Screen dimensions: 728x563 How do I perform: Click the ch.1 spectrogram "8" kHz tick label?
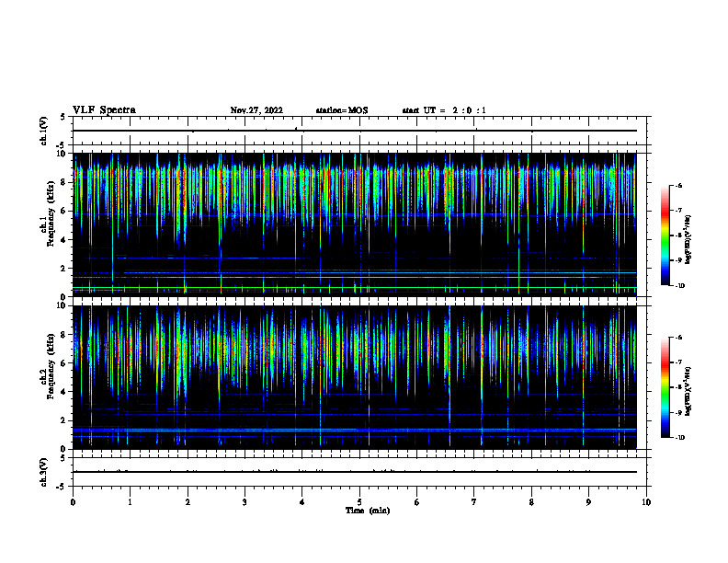click(x=63, y=182)
